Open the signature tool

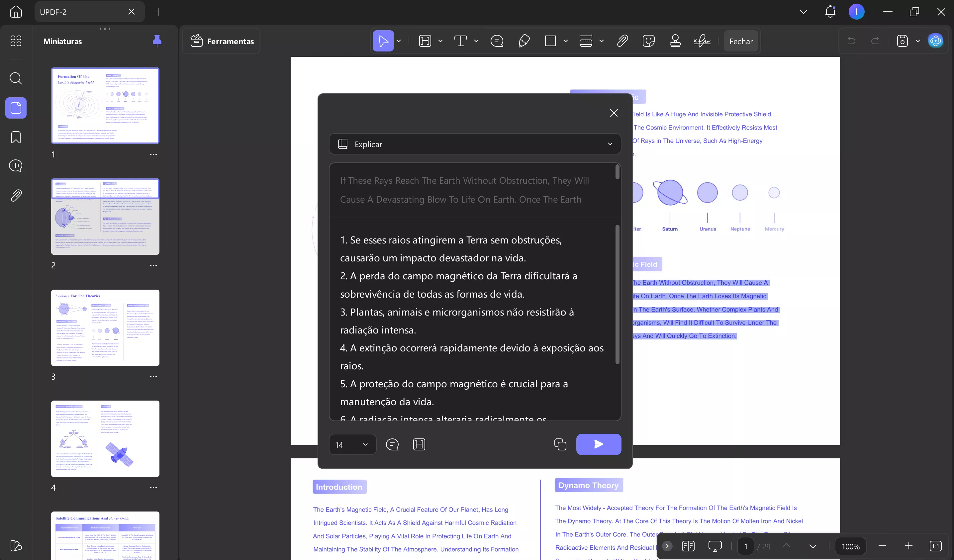coord(702,41)
